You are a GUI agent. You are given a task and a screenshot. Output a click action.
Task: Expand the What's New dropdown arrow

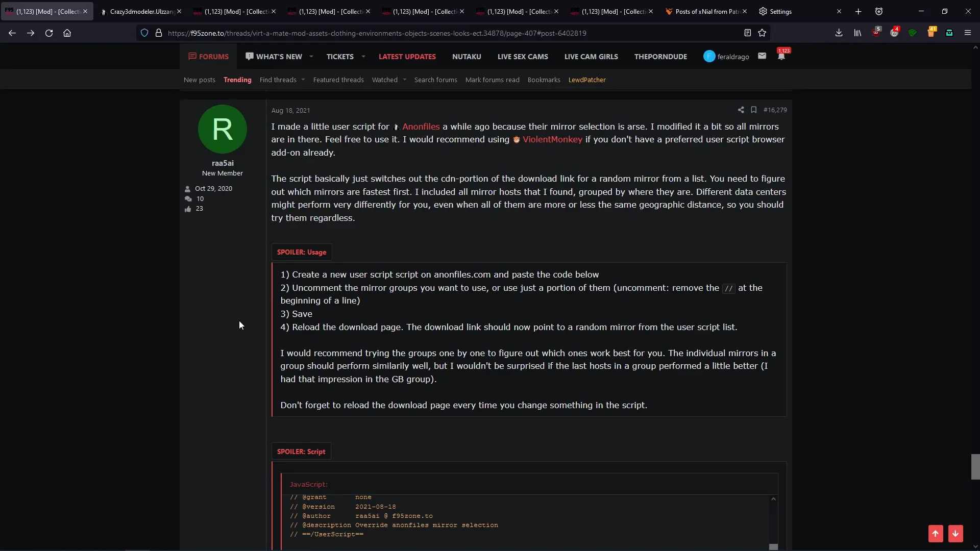[311, 57]
